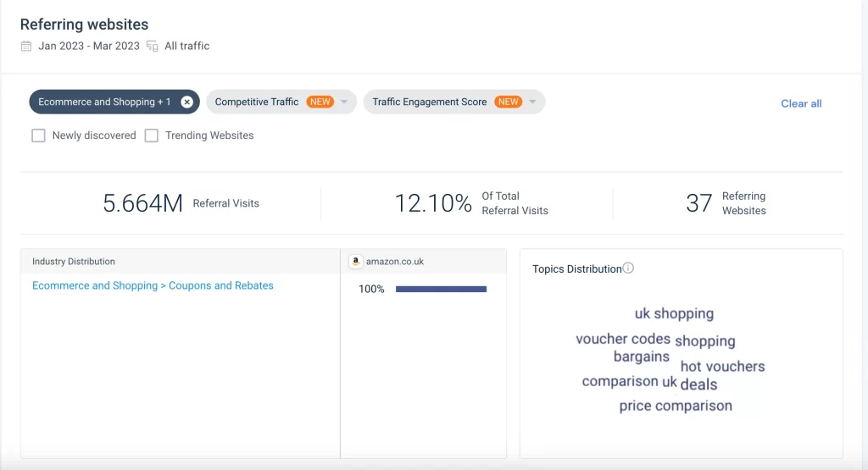Enable the Newly discovered checkbox
Image resolution: width=868 pixels, height=470 pixels.
(x=38, y=135)
